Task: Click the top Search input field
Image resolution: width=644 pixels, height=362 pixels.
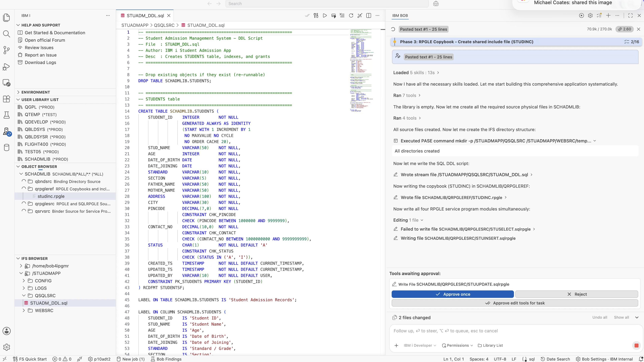Action: click(327, 4)
